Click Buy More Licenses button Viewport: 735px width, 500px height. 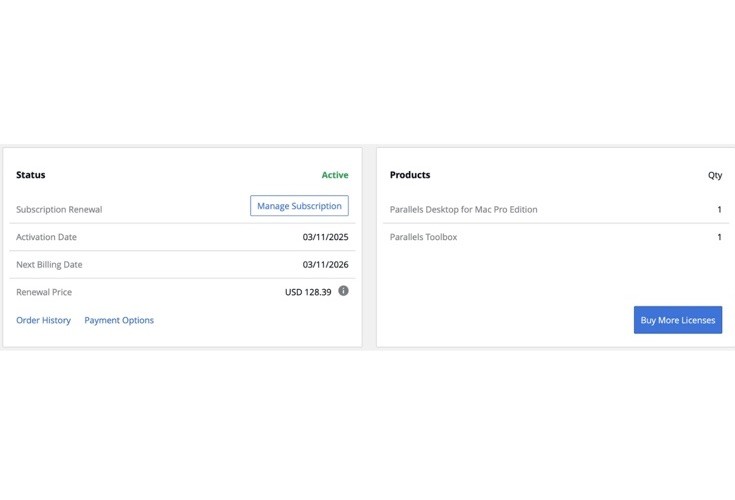coord(678,320)
